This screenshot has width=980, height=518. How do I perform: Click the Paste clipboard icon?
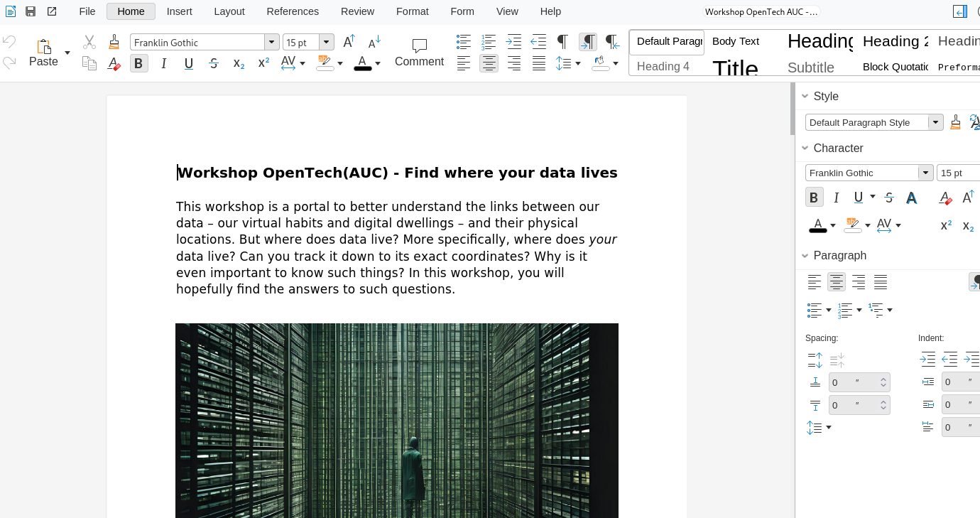pos(44,46)
